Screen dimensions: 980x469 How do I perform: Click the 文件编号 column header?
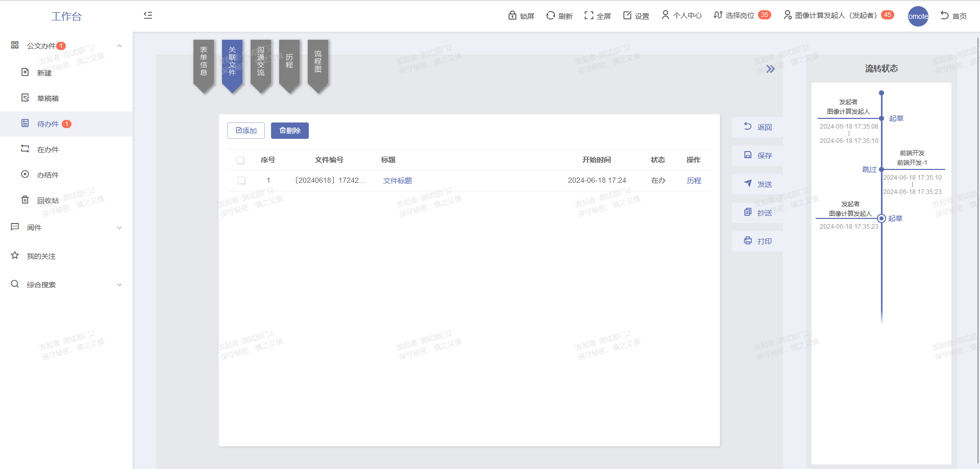pos(329,160)
